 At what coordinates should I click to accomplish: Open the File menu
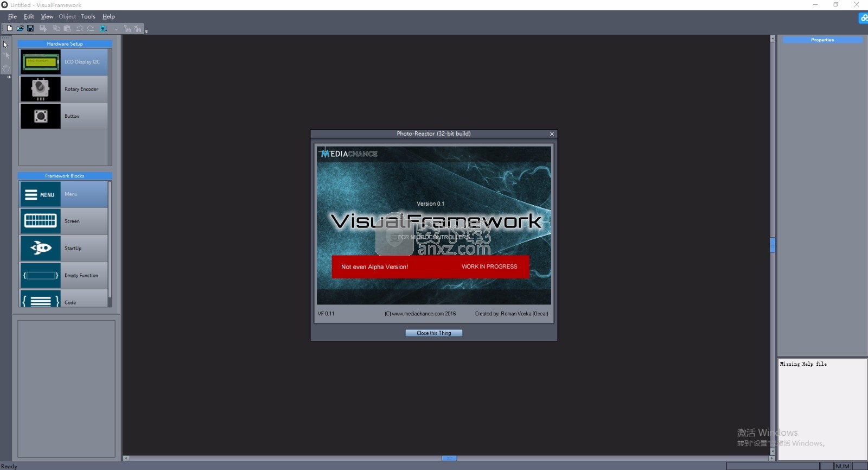pyautogui.click(x=12, y=16)
